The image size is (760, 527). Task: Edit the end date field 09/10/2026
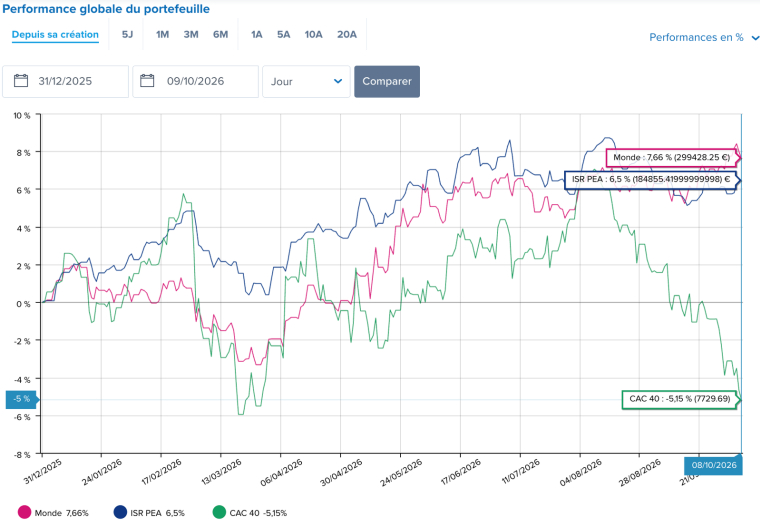(196, 81)
